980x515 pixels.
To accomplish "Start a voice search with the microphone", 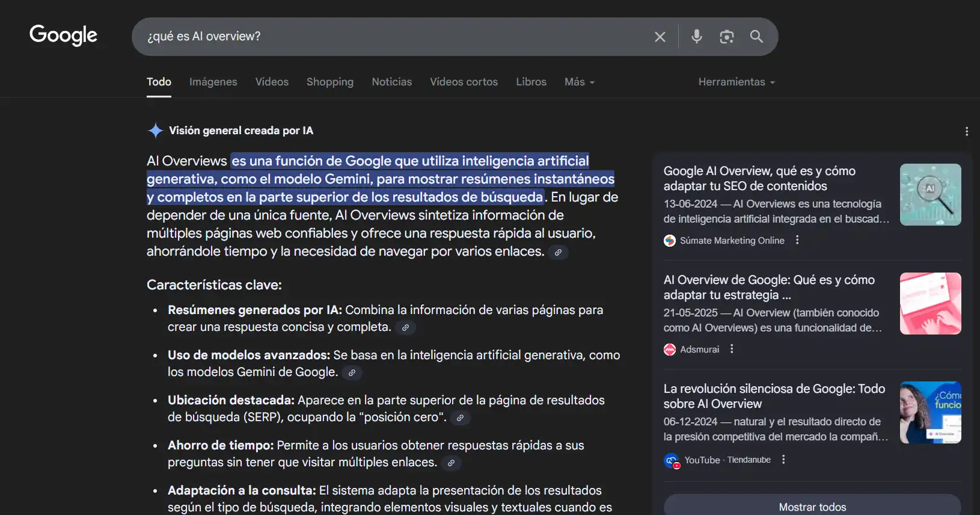I will [x=696, y=37].
